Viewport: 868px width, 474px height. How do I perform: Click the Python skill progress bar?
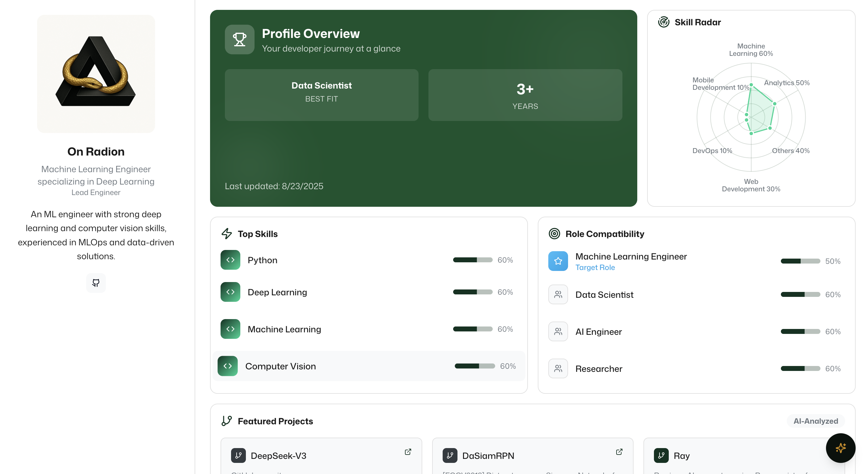(473, 260)
